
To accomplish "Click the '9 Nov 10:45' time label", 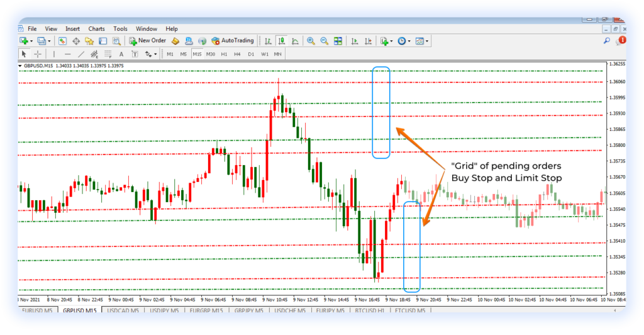I will (275, 300).
